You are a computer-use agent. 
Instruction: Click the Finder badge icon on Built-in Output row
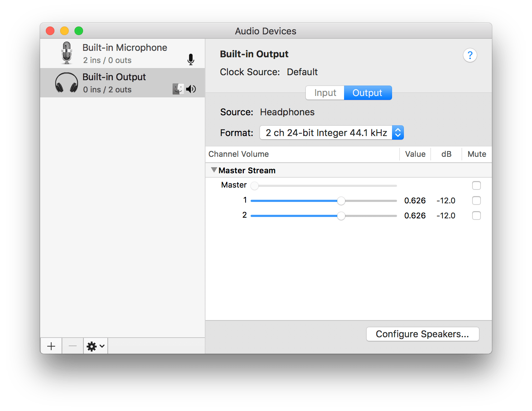[x=178, y=89]
